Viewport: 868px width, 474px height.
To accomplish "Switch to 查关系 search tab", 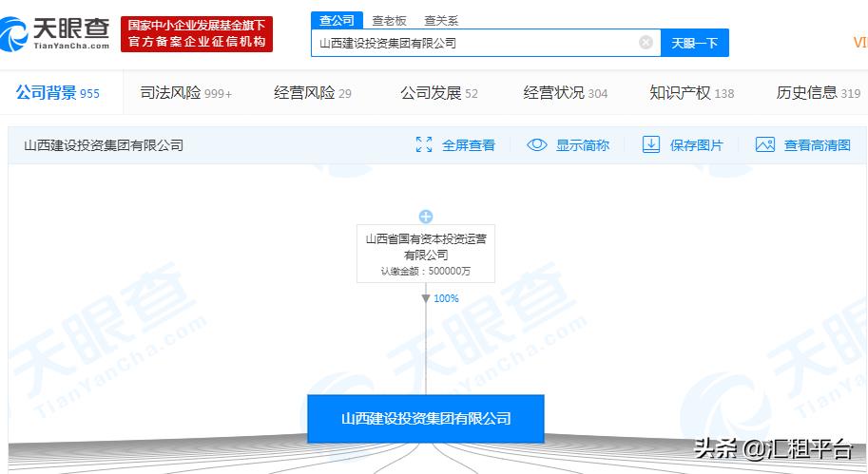I will pos(440,20).
